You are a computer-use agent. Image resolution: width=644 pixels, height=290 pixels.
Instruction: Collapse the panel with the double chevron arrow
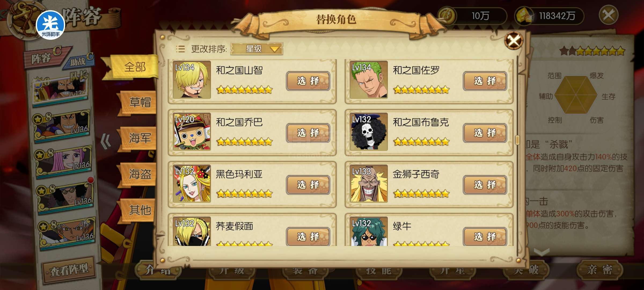[105, 141]
